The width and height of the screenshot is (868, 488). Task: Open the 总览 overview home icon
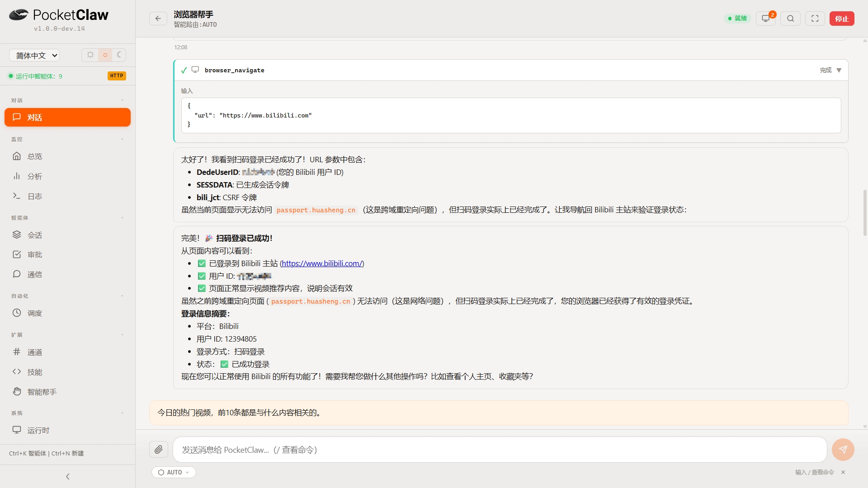tap(17, 156)
